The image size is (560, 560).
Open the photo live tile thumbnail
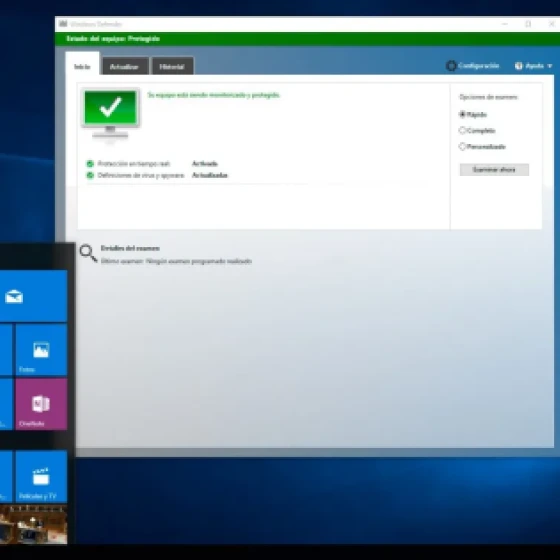33,524
